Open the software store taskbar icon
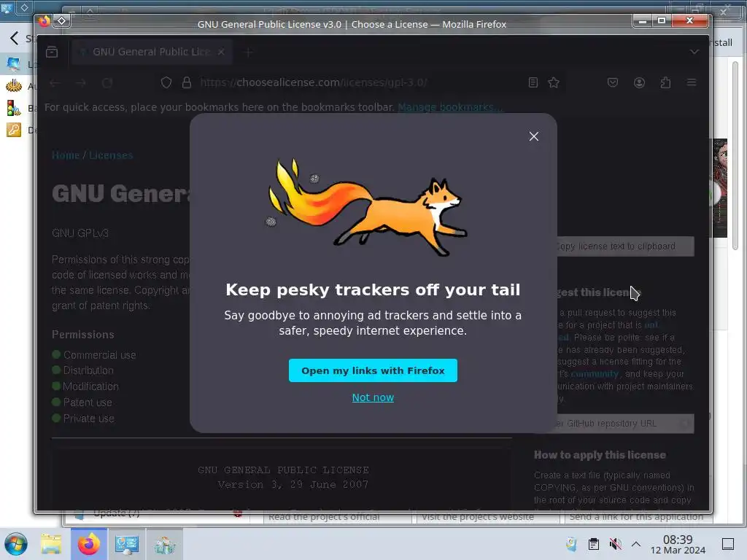The width and height of the screenshot is (747, 560). click(164, 544)
